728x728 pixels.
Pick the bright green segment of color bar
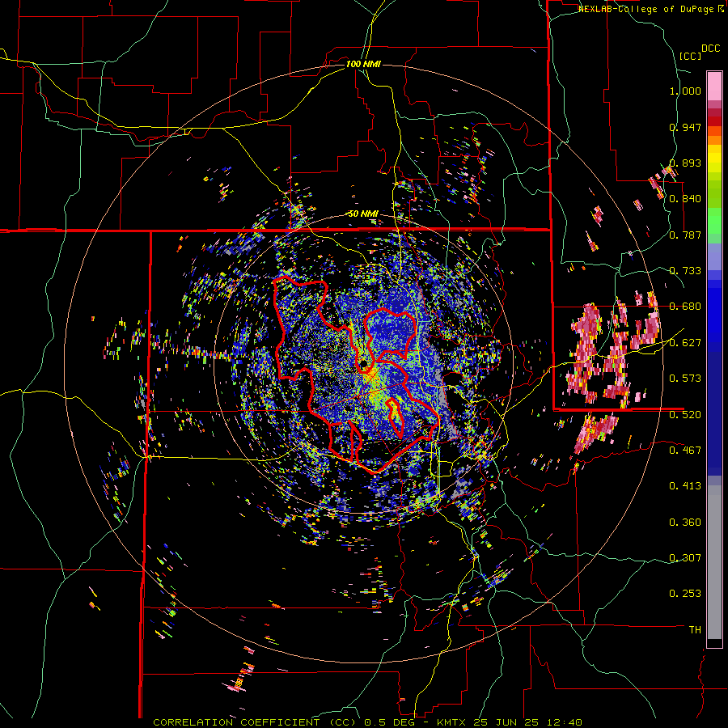coord(714,220)
